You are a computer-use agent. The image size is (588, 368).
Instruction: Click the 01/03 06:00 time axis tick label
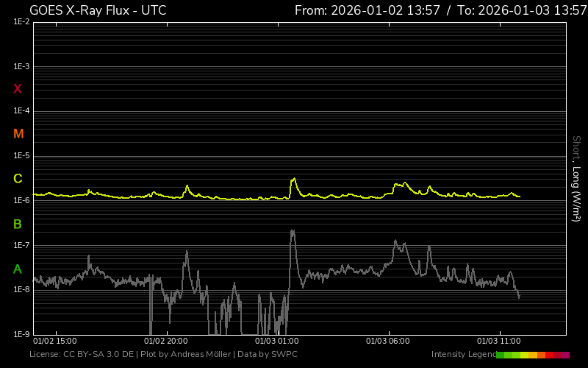pyautogui.click(x=387, y=342)
